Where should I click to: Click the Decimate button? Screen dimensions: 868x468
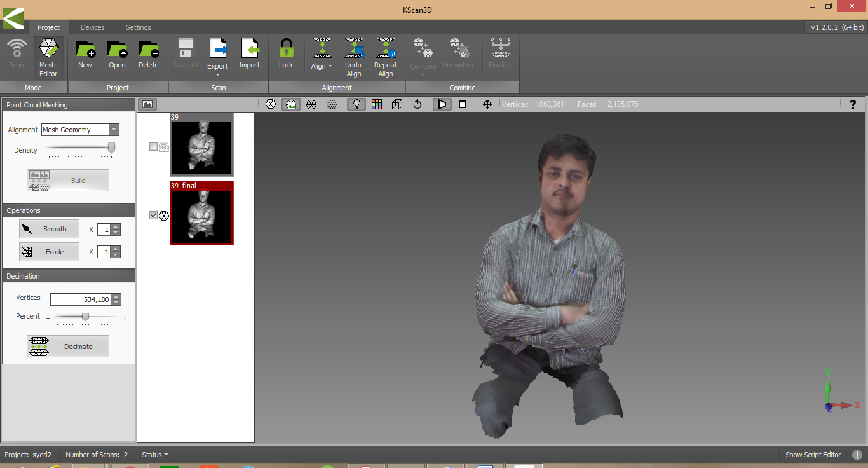(68, 347)
